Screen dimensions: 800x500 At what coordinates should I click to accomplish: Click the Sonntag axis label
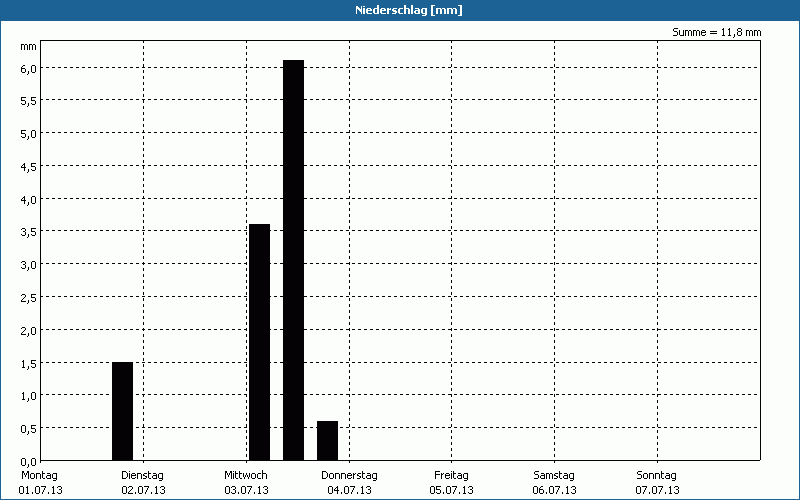657,475
